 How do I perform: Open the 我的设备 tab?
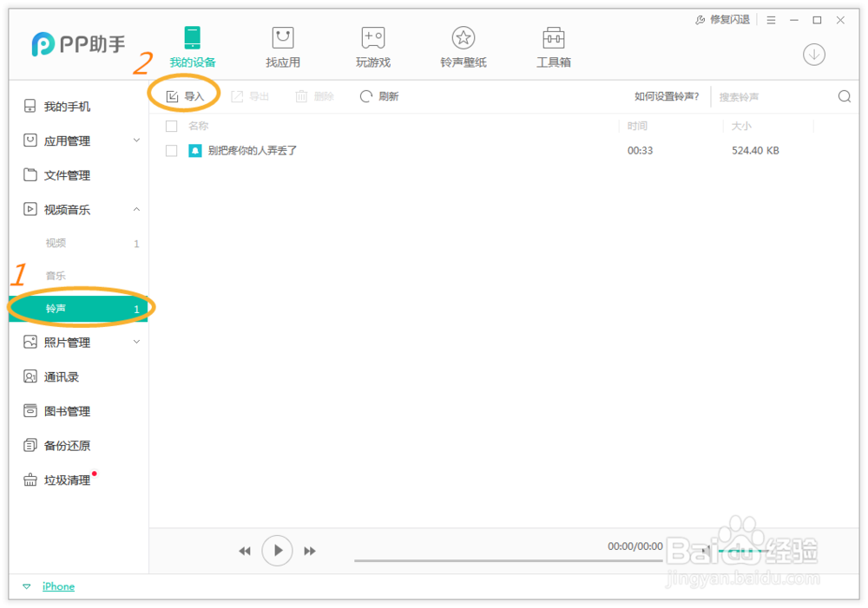click(x=192, y=47)
